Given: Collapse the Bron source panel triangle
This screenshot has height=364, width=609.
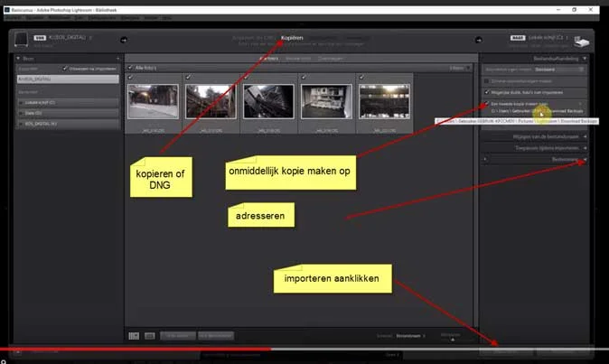Looking at the screenshot, I should click(18, 58).
